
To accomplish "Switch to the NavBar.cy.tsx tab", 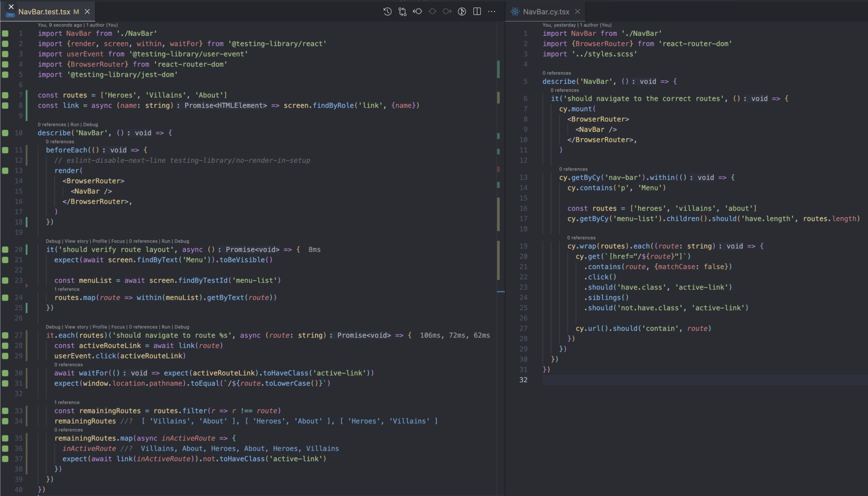I will coord(546,12).
